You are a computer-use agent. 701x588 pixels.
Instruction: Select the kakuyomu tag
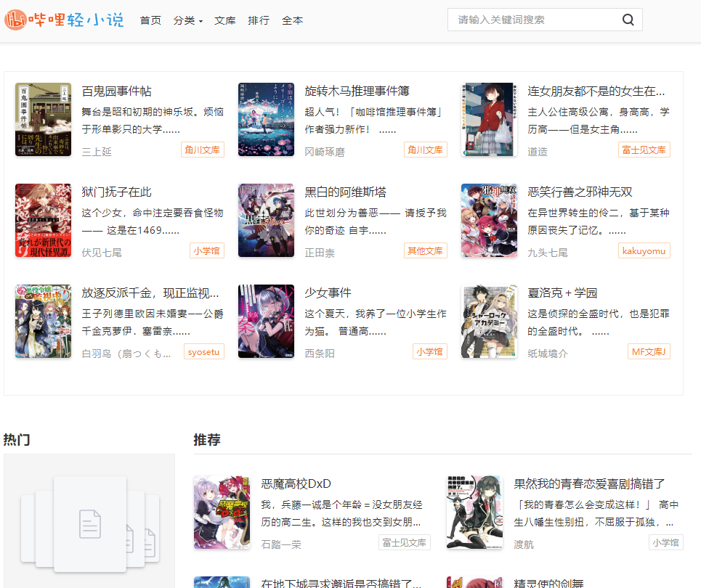click(644, 250)
